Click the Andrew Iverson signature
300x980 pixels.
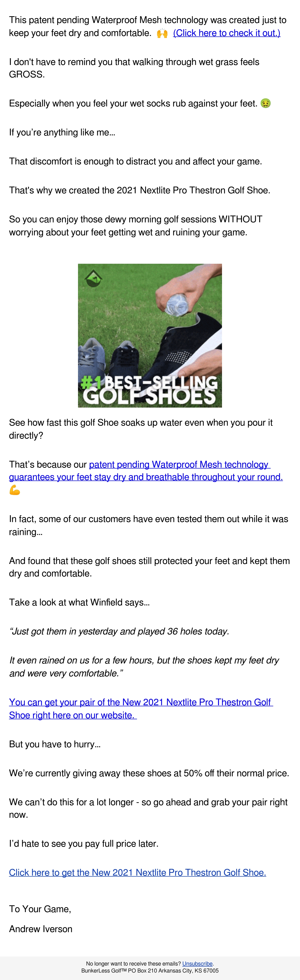[41, 929]
